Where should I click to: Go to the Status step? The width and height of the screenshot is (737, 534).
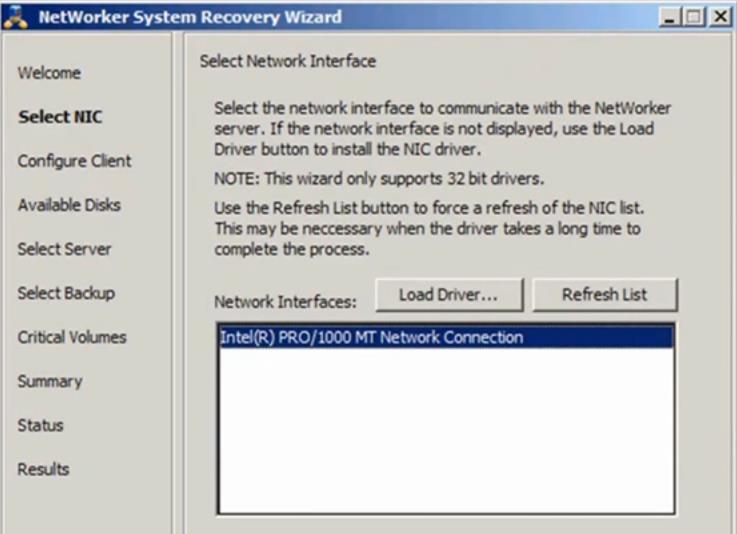[40, 425]
